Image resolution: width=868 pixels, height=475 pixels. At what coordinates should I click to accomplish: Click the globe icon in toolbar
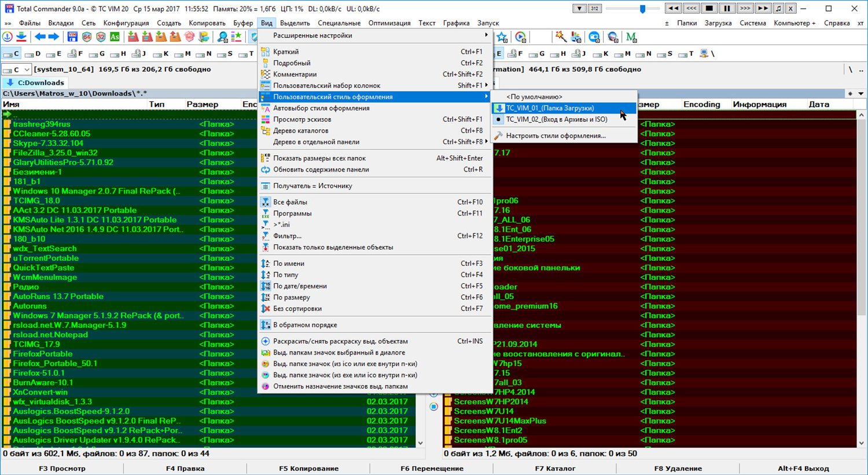613,37
